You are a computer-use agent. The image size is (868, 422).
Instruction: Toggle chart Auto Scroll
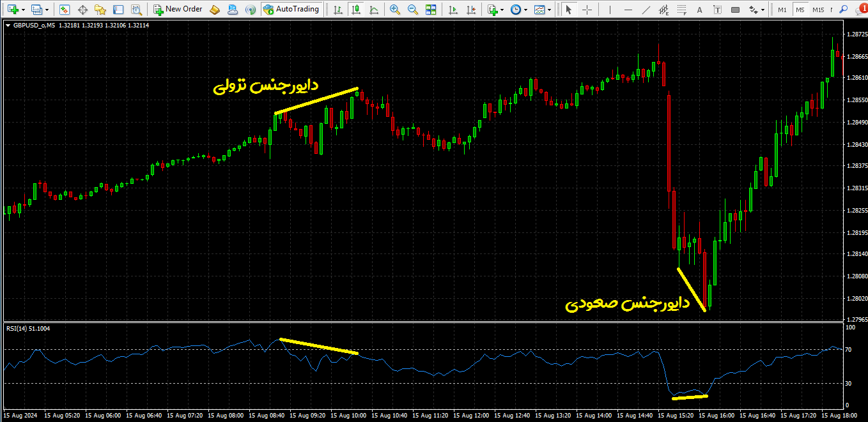coord(454,10)
